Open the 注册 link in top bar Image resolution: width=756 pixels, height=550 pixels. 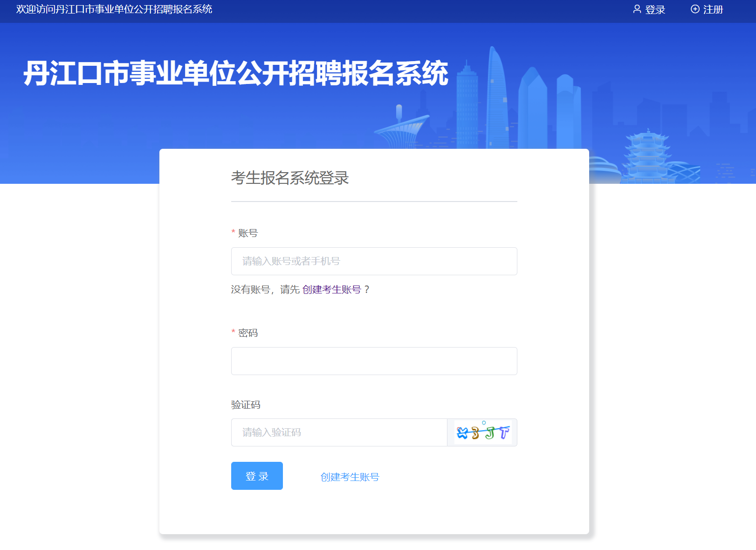[713, 9]
